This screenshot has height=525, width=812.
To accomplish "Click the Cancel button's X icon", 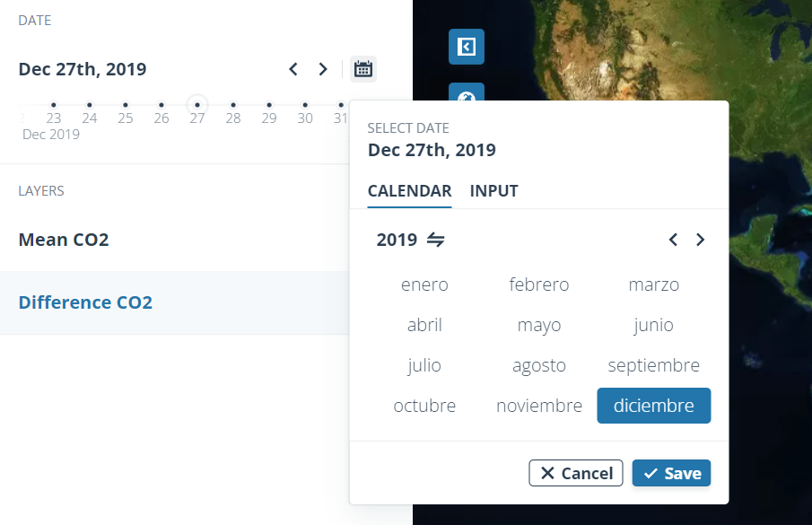I will point(546,473).
